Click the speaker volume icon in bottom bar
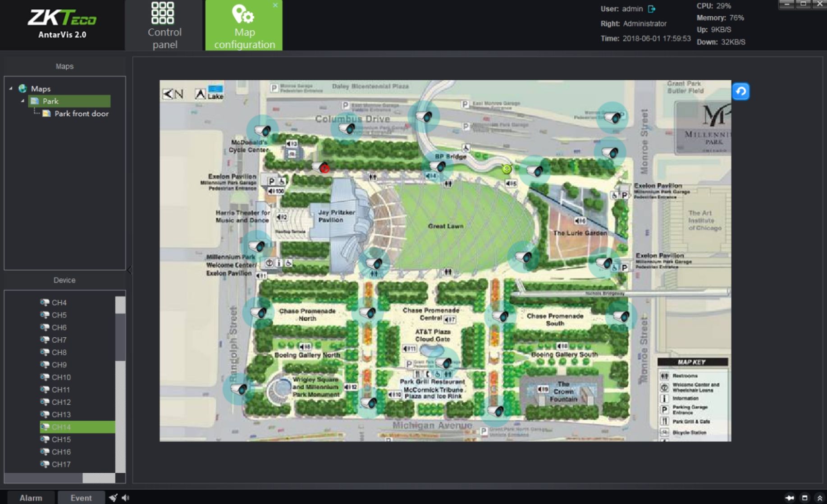This screenshot has width=827, height=504. [126, 498]
